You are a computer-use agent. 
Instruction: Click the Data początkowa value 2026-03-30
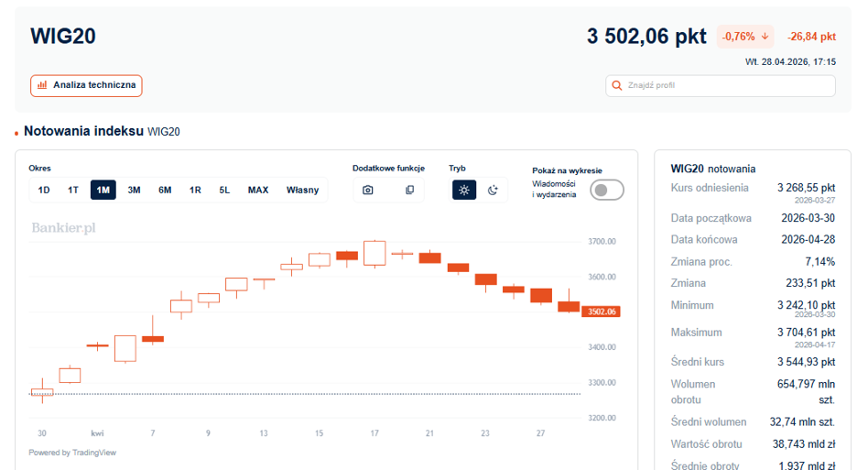[808, 218]
